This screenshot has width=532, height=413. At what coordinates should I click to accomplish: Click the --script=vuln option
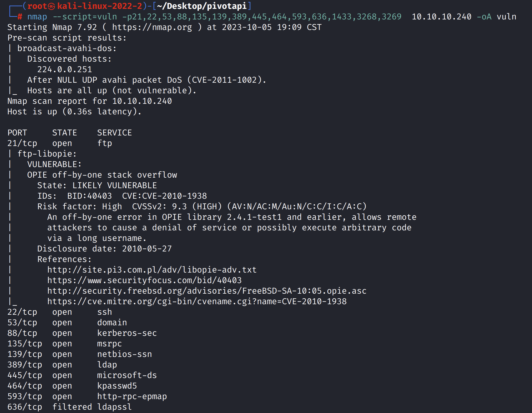tap(85, 17)
